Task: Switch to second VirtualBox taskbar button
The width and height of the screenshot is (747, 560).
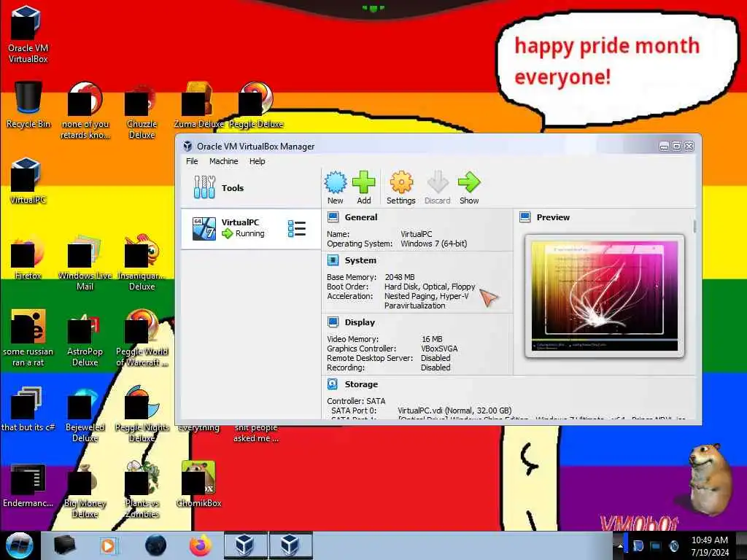Action: click(290, 545)
